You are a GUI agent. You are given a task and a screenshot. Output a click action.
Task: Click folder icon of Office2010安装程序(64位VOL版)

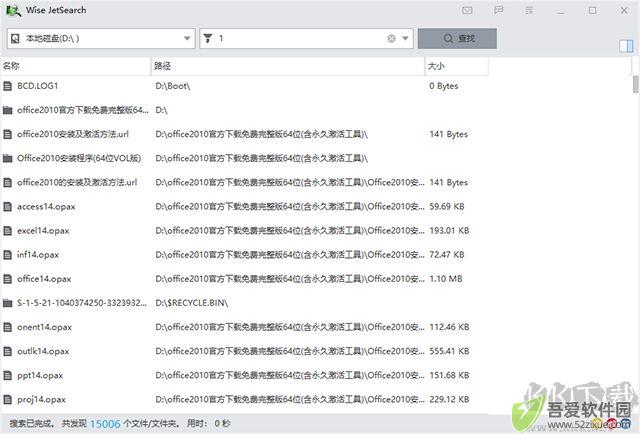(7, 158)
